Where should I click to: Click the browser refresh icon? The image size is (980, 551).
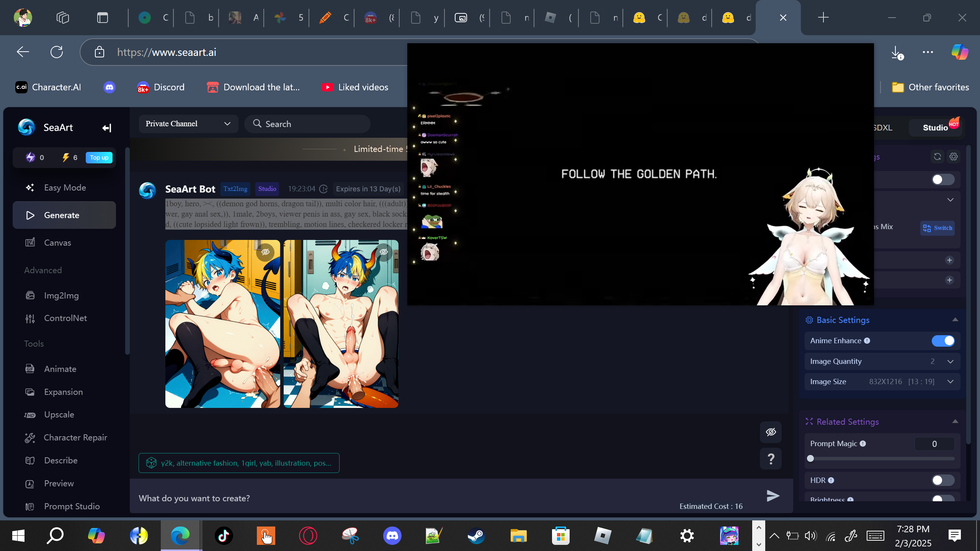pyautogui.click(x=57, y=52)
